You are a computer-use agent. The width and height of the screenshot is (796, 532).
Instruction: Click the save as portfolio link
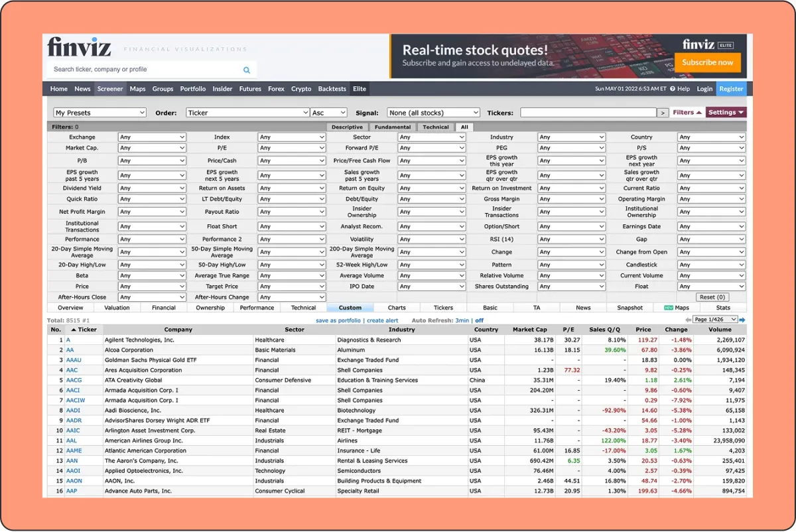click(338, 320)
